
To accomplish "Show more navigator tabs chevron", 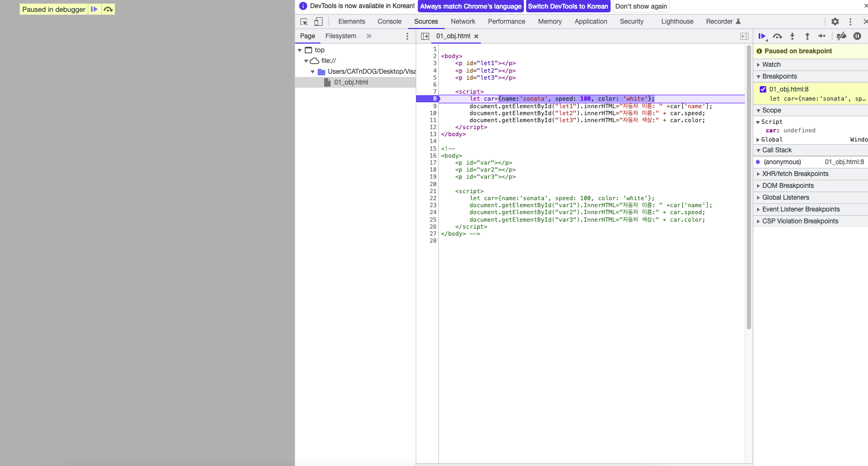I will pyautogui.click(x=369, y=36).
